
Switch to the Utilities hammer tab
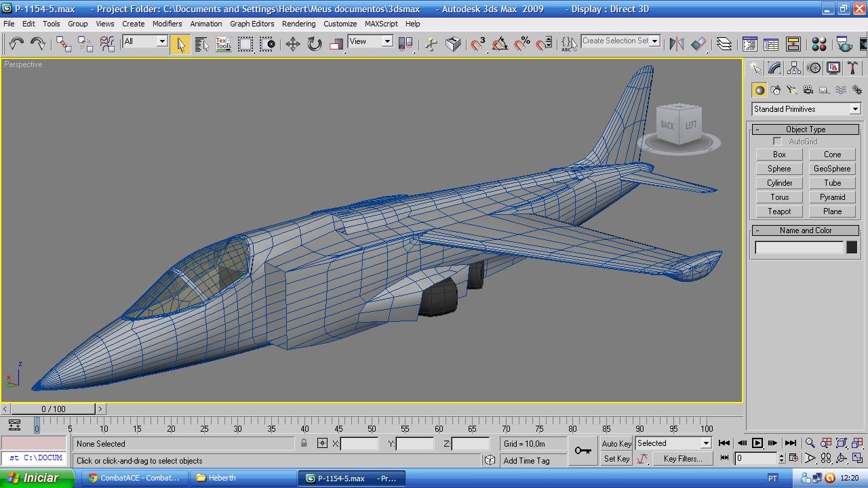point(853,68)
